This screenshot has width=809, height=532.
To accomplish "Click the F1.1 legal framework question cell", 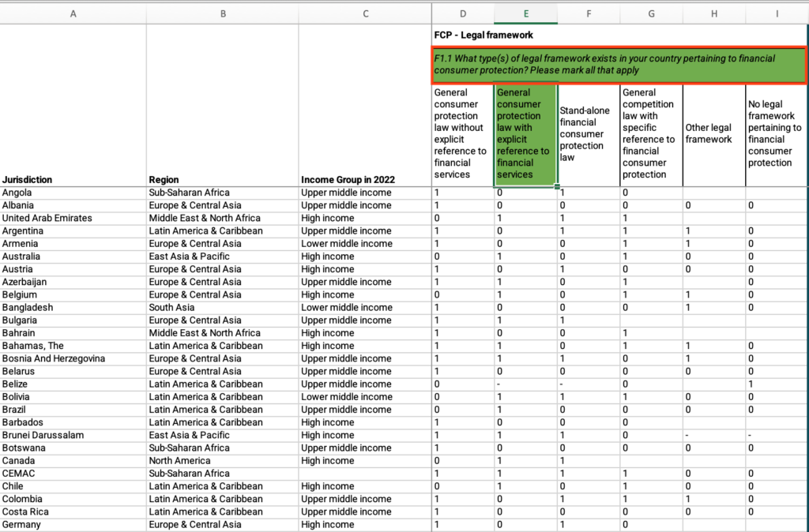I will (619, 65).
